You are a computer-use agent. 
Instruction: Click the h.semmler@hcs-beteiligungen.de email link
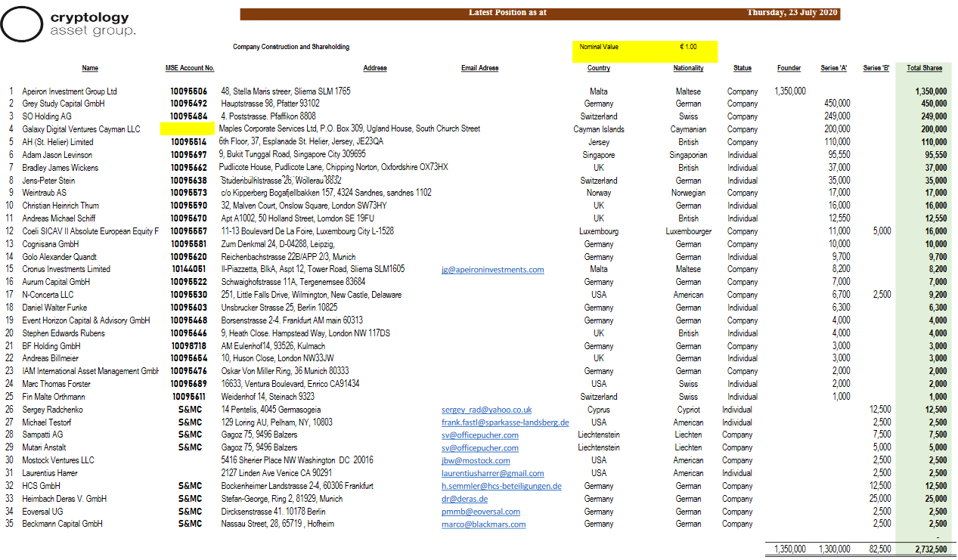[501, 486]
